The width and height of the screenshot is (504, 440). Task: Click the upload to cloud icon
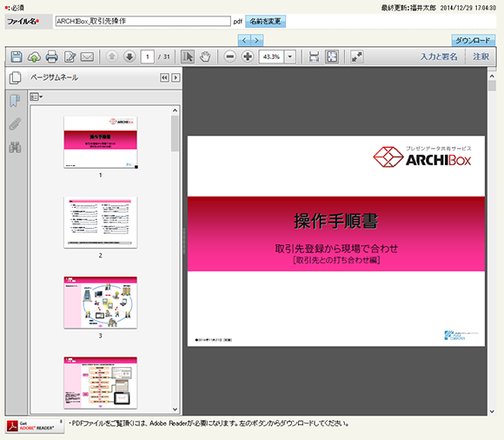[x=34, y=57]
